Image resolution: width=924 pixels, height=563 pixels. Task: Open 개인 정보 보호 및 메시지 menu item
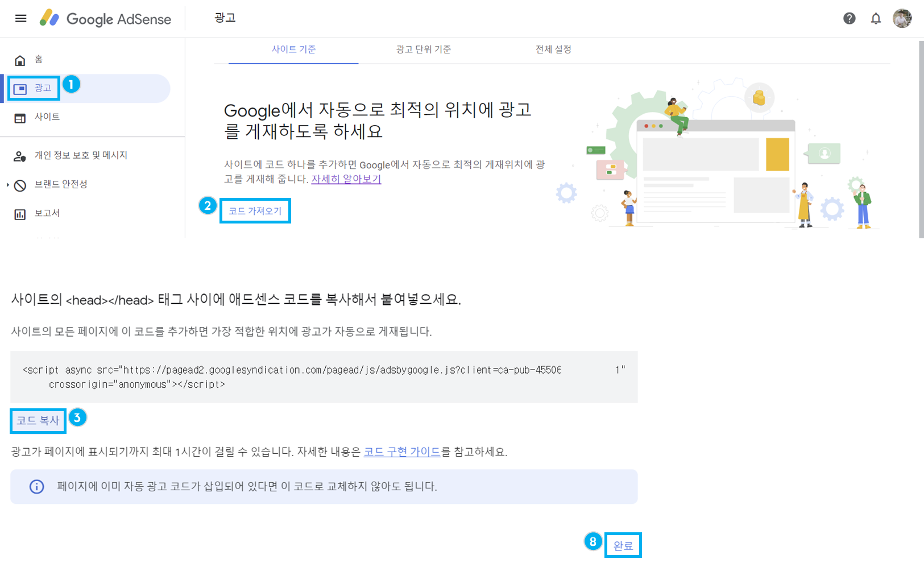click(x=81, y=155)
